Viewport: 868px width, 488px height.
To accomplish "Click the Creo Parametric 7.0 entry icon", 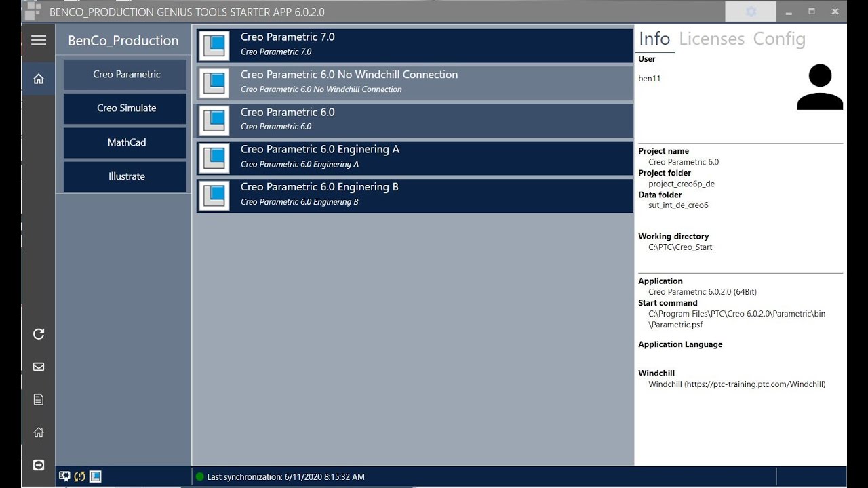I will (x=214, y=46).
